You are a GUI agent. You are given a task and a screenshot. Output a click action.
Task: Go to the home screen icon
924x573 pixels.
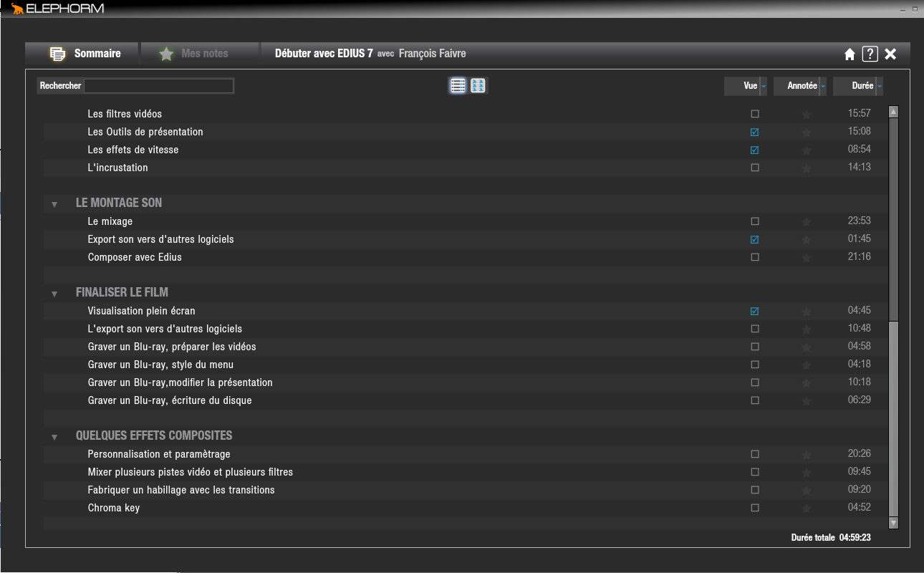[x=850, y=54]
